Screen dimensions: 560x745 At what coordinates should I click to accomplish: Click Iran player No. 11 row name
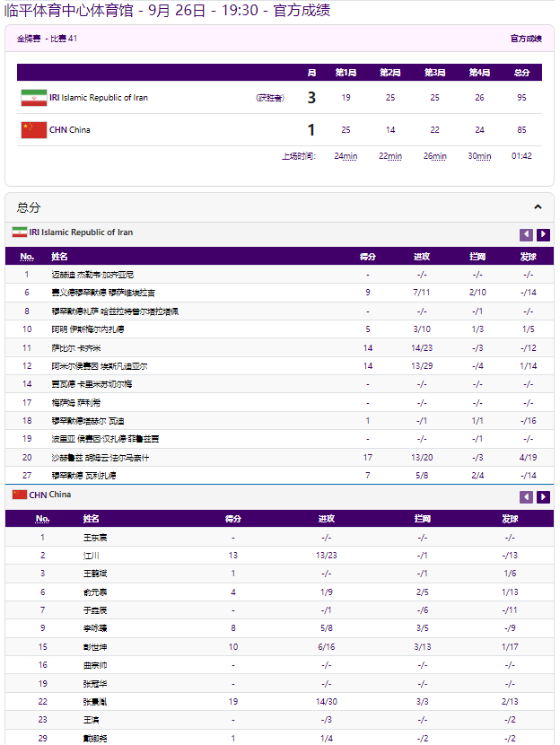(x=76, y=347)
